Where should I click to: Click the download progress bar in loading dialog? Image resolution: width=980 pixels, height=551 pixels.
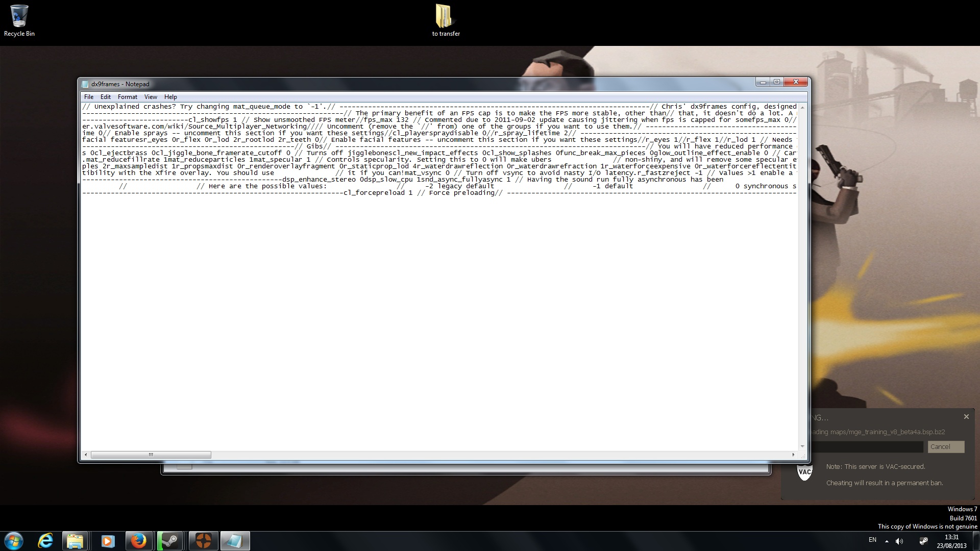click(867, 447)
